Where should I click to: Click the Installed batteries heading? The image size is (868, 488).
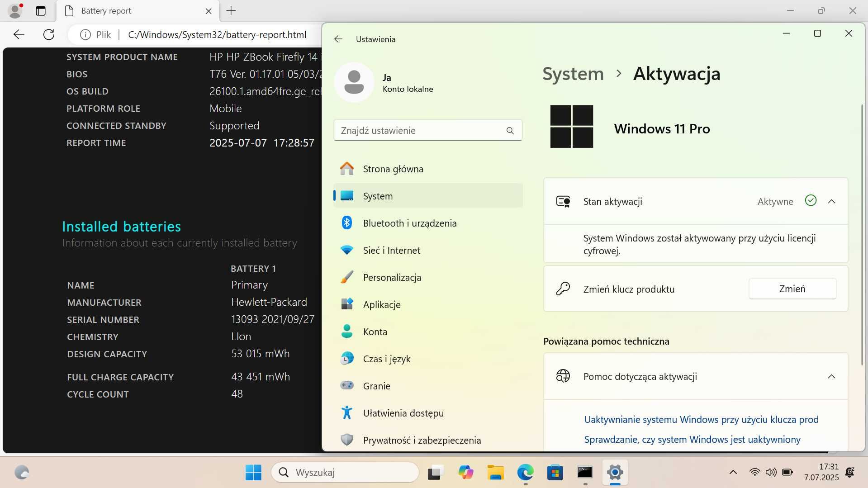[121, 226]
